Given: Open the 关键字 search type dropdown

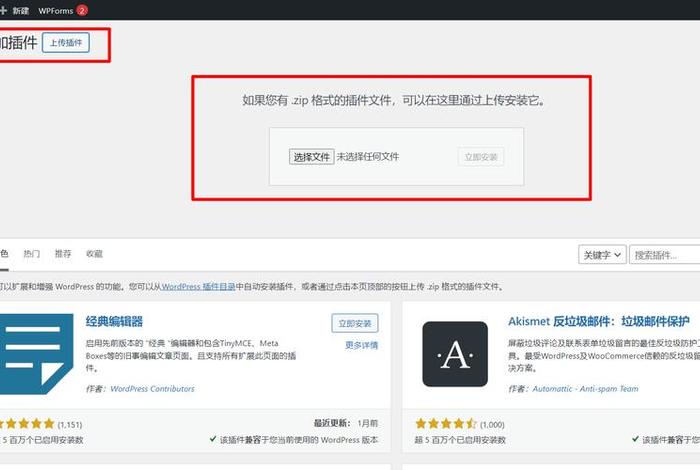Looking at the screenshot, I should 602,254.
